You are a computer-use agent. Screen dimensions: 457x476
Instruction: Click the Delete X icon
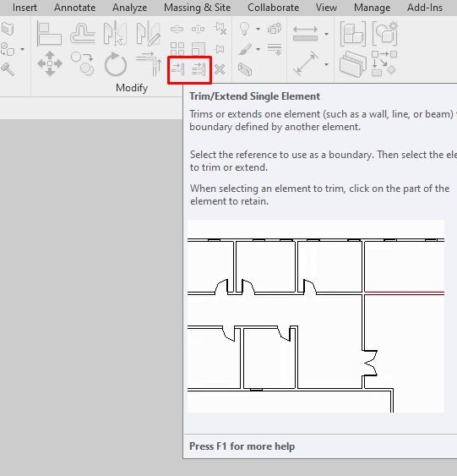[x=220, y=69]
